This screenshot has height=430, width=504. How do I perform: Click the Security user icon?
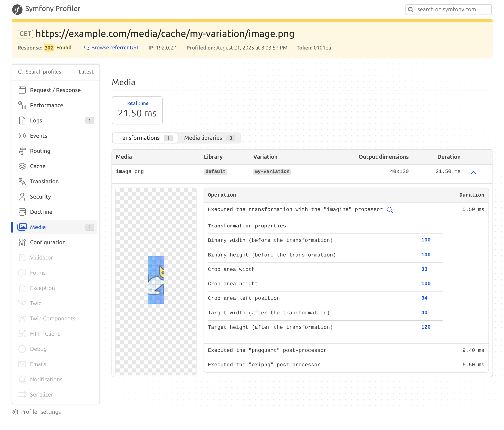click(22, 197)
